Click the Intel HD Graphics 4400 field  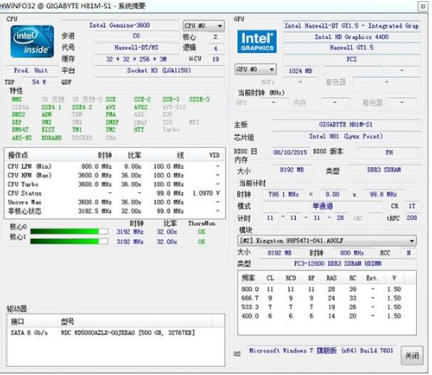point(352,37)
